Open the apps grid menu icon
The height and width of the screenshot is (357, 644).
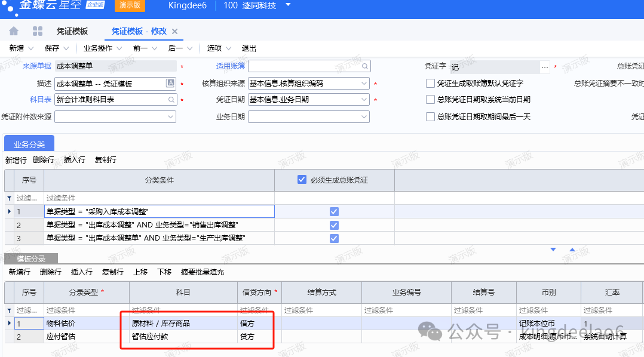(37, 31)
